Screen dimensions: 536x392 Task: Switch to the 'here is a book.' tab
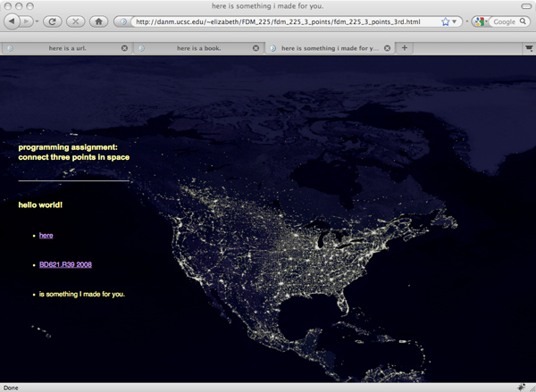click(x=198, y=48)
